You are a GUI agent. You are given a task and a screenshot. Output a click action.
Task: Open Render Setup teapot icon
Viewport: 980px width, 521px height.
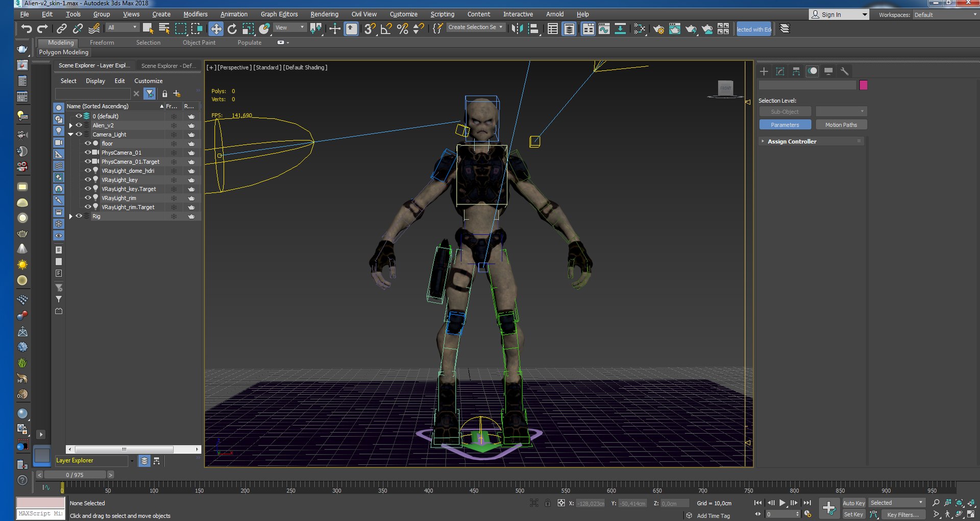pyautogui.click(x=658, y=29)
